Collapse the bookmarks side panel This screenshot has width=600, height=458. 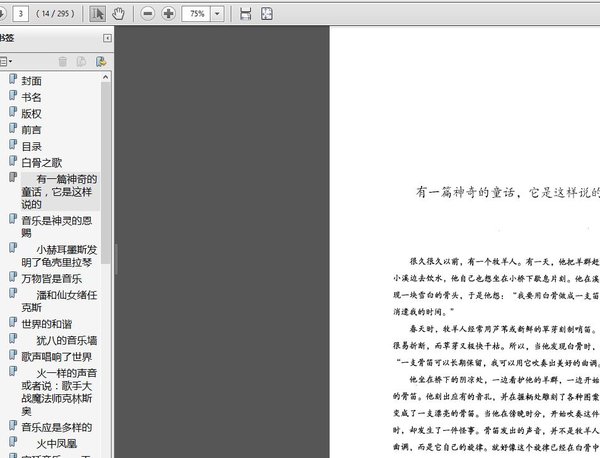tap(107, 39)
